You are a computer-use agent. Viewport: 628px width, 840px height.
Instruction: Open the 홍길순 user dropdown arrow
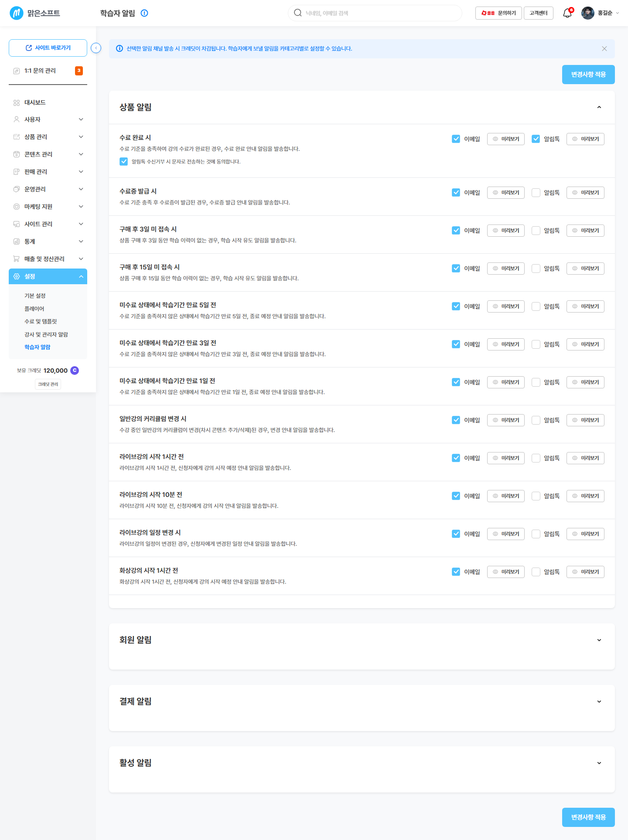point(618,13)
